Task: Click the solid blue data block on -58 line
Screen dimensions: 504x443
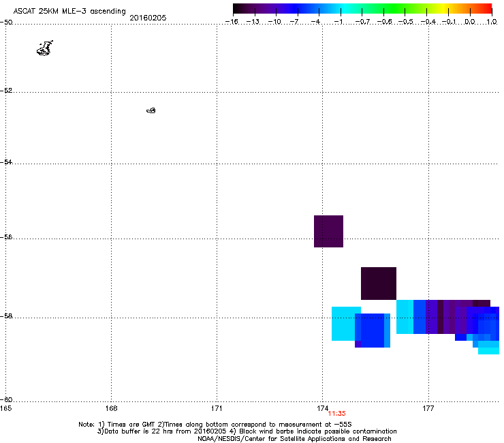Action: (x=373, y=331)
